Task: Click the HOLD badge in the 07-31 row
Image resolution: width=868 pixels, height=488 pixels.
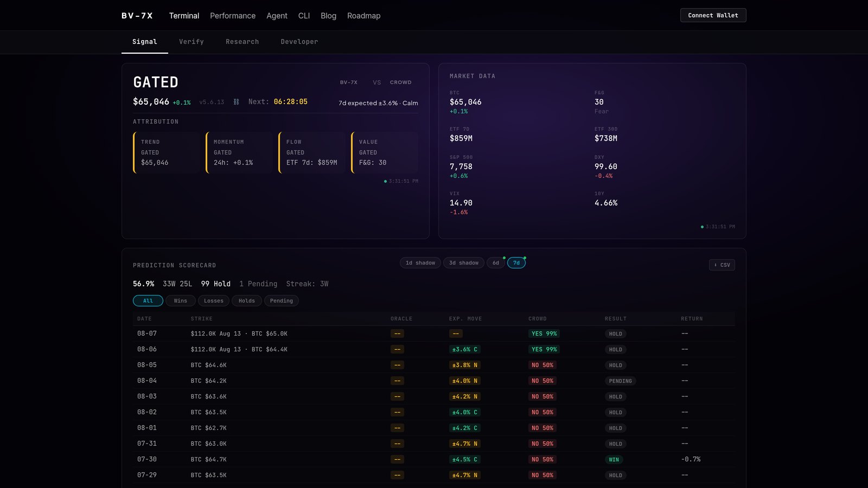Action: click(616, 444)
